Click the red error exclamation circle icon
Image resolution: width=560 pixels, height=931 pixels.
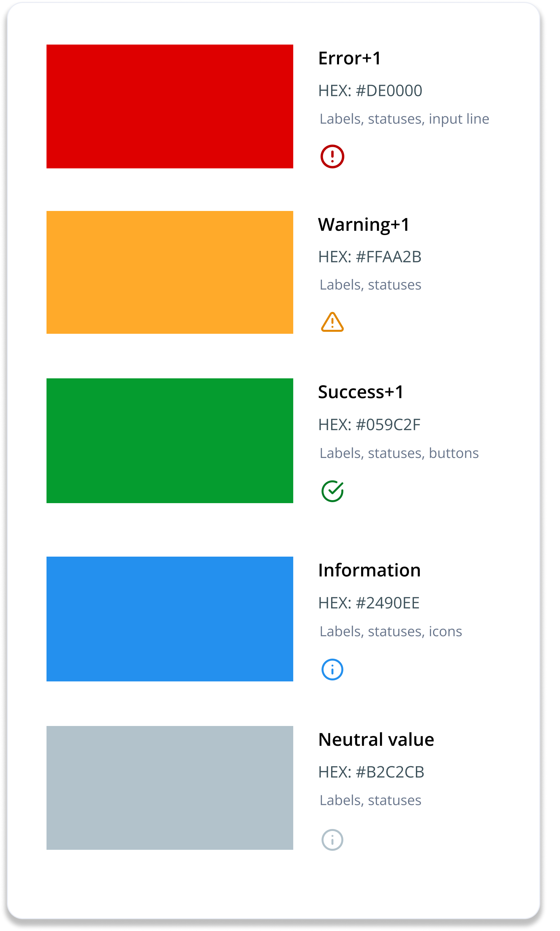332,156
